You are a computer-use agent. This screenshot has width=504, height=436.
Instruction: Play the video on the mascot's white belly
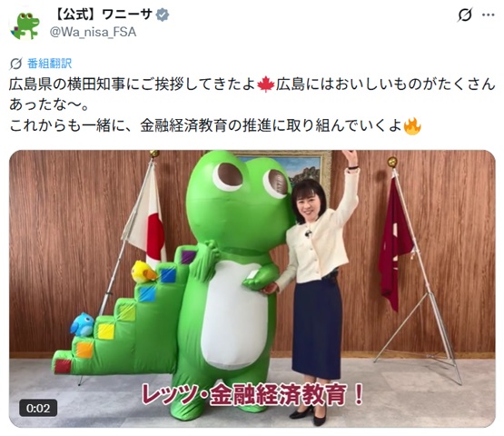click(234, 315)
